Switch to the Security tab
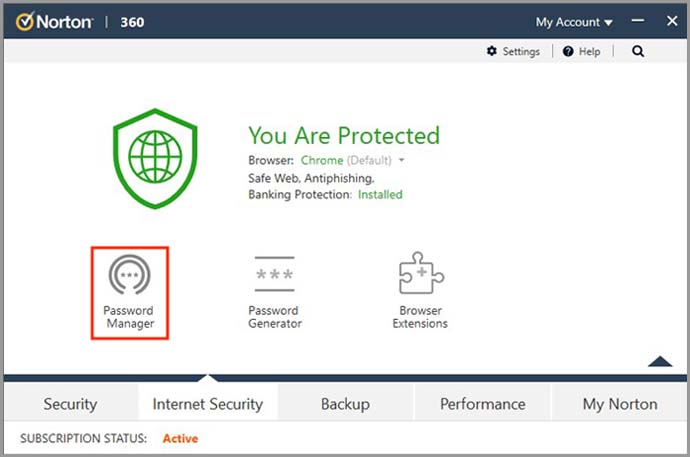The height and width of the screenshot is (457, 690). tap(70, 404)
